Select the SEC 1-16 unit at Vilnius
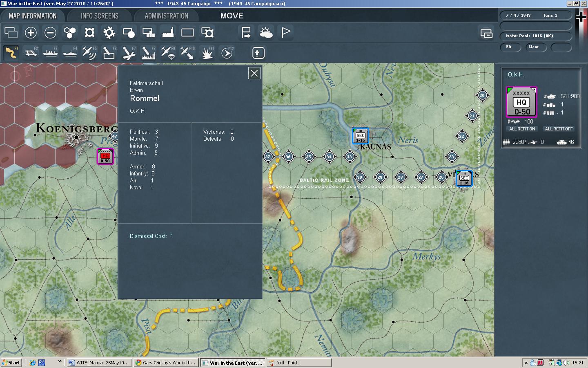 tap(464, 178)
